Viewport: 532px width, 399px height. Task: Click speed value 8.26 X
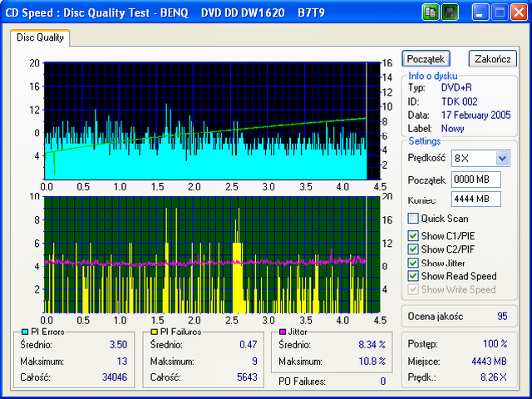click(494, 377)
